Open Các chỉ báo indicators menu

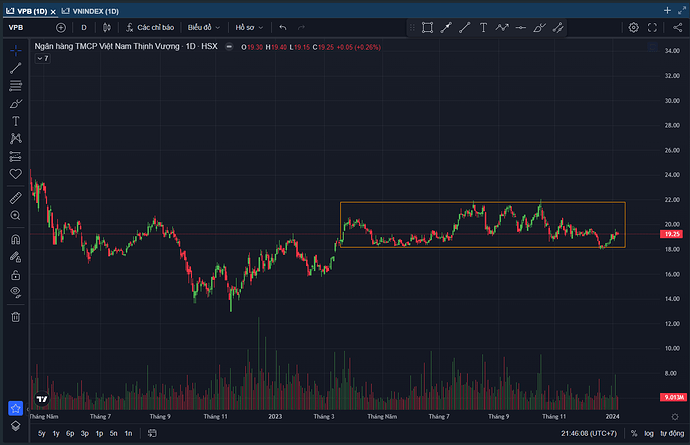pos(149,28)
